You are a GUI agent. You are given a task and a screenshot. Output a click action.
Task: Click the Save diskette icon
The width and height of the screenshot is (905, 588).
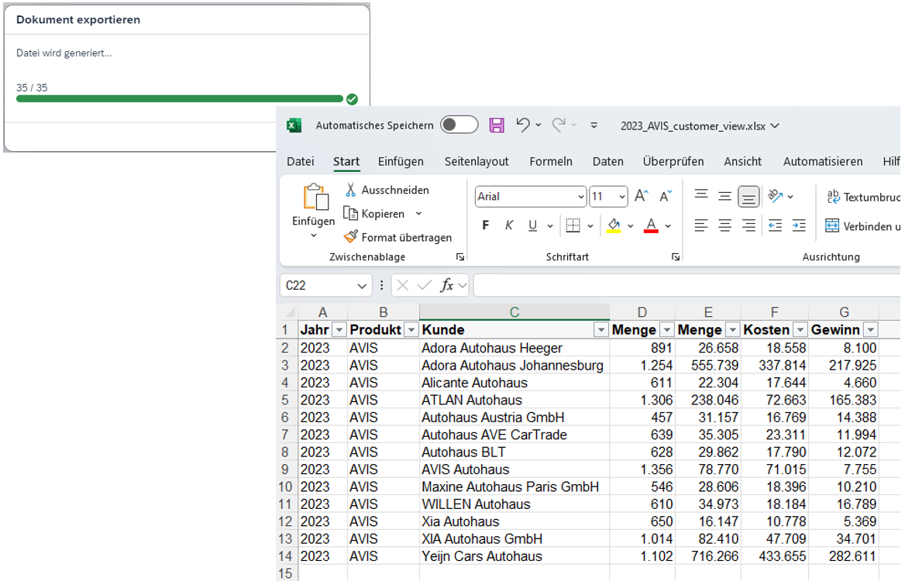click(497, 126)
